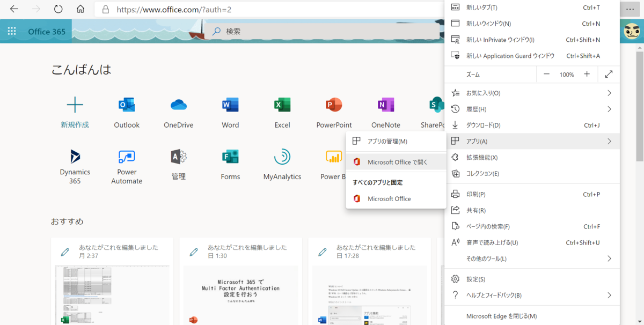Viewport: 644px width, 325px height.
Task: Go back with the browser back arrow
Action: (x=14, y=10)
